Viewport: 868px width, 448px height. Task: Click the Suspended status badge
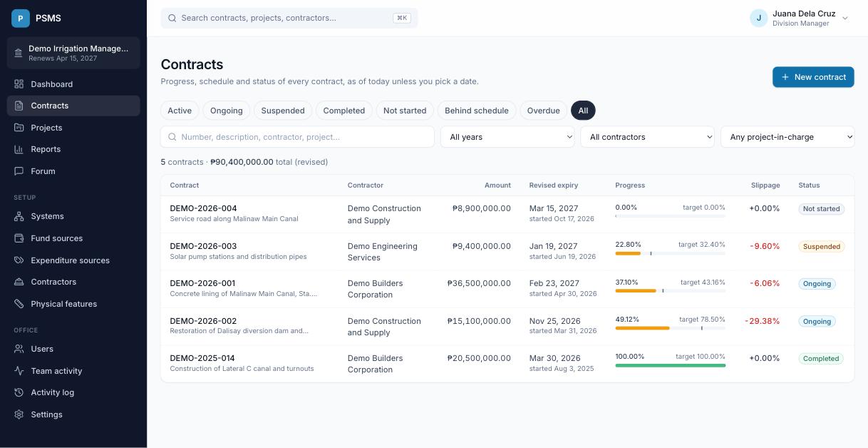[821, 246]
